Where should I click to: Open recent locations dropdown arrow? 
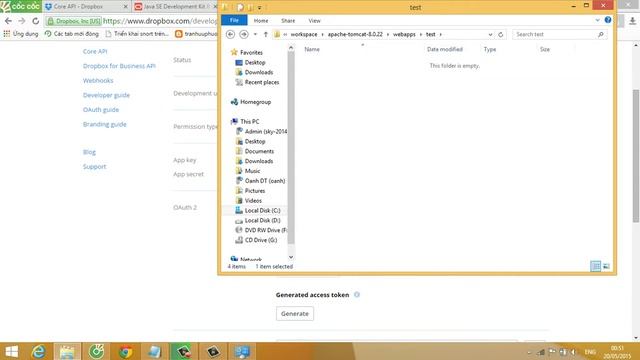[256, 35]
